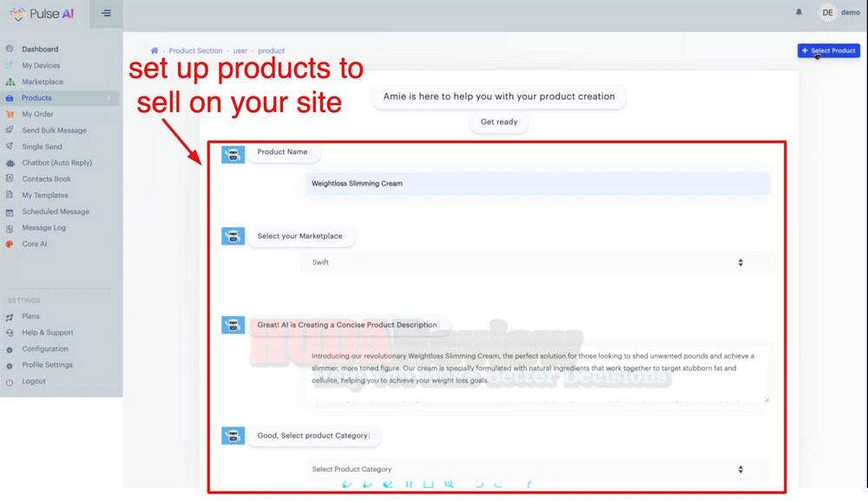Open Plans under Settings
Image resolution: width=868 pixels, height=502 pixels.
[x=30, y=316]
